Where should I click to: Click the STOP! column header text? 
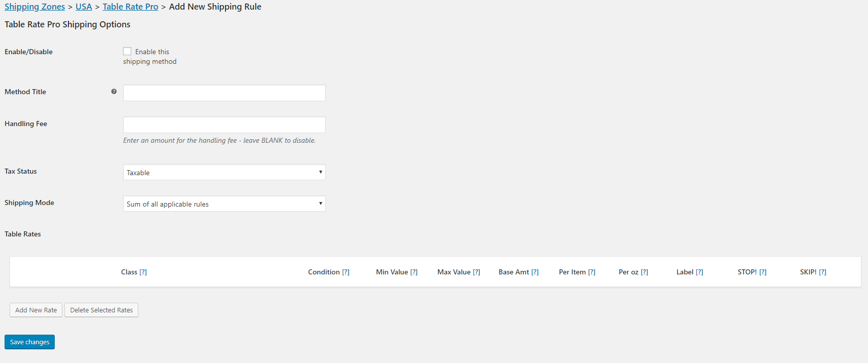747,272
